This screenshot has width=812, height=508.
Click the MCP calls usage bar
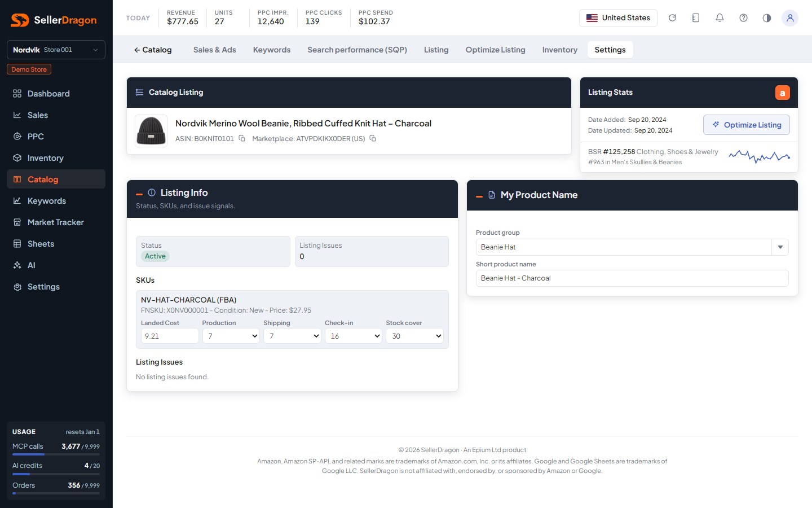[56, 454]
